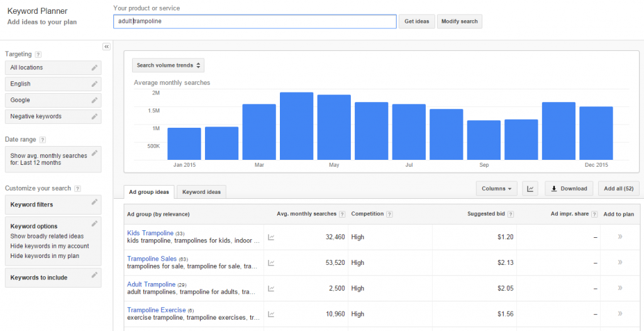Open the Trampoline Exercise ad group link

coord(157,310)
